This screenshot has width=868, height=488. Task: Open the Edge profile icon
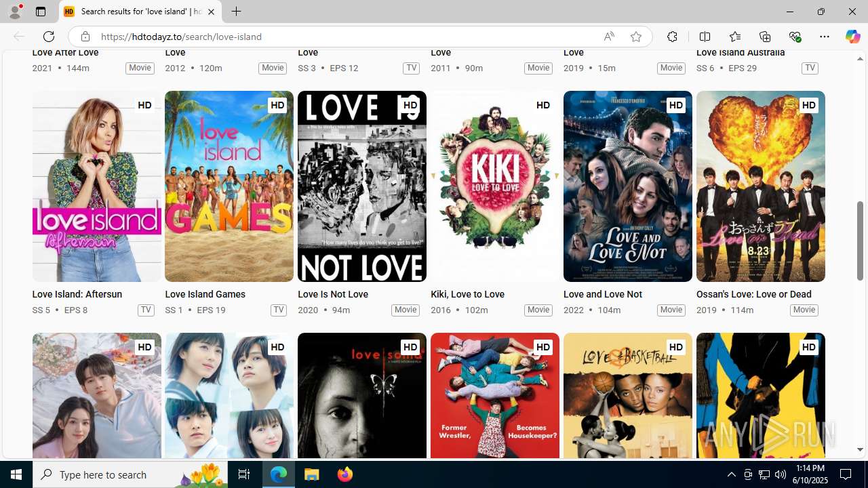point(15,12)
